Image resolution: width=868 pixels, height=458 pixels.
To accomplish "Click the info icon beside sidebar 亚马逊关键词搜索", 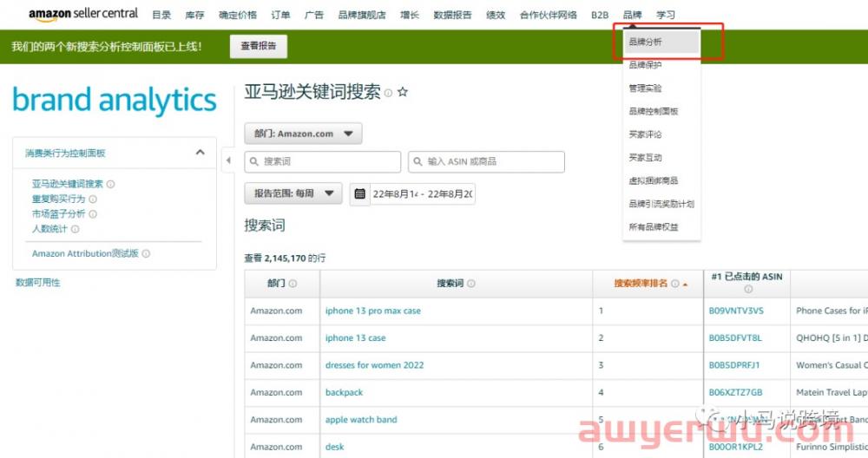I will pos(111,184).
